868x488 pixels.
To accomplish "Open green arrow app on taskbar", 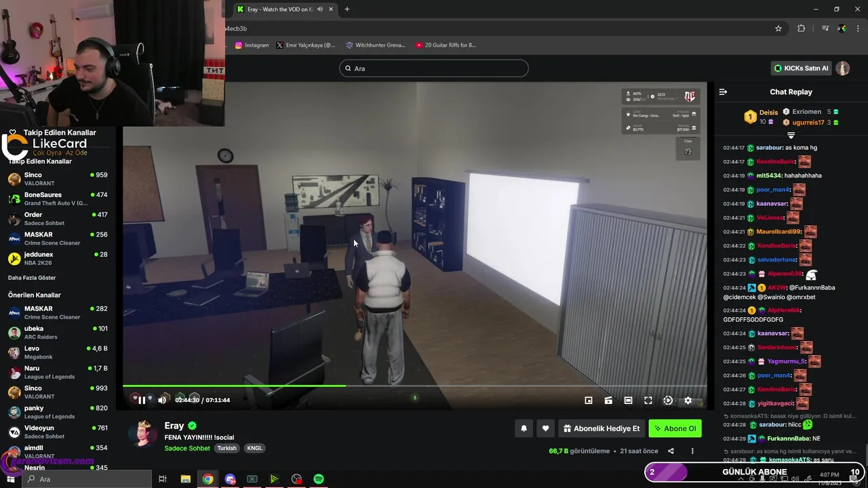I will pos(274,479).
